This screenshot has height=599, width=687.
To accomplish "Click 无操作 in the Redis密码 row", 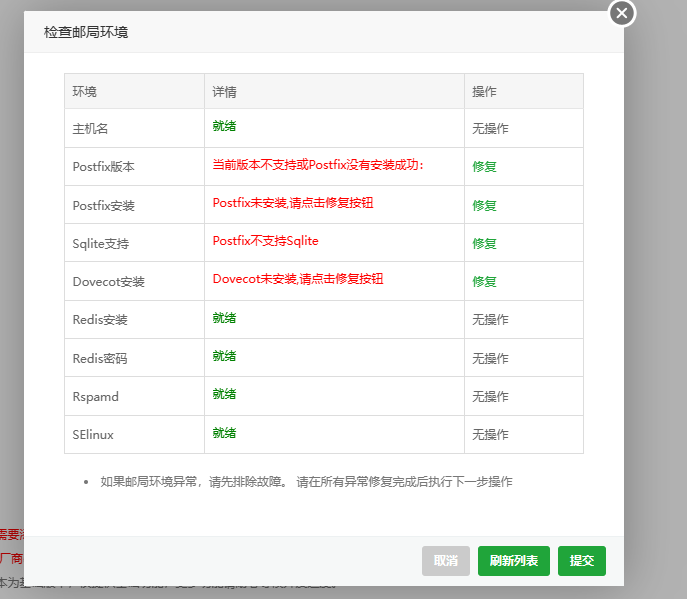I will (490, 358).
